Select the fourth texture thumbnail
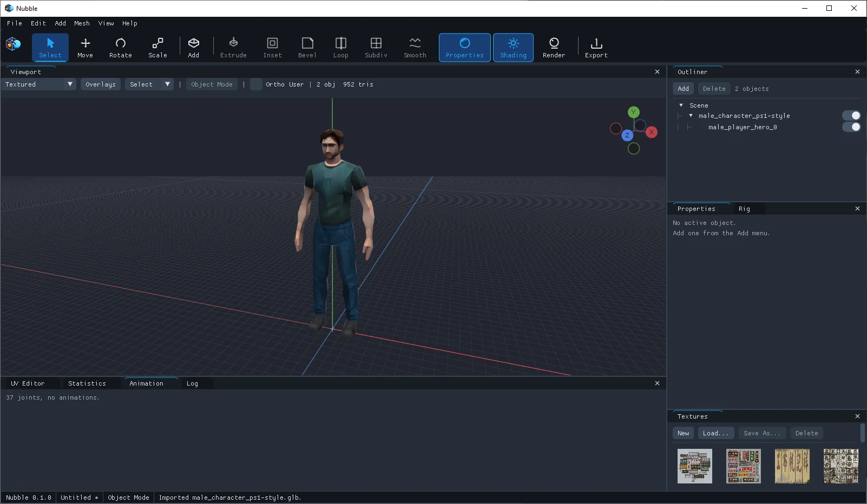867x504 pixels. click(841, 466)
